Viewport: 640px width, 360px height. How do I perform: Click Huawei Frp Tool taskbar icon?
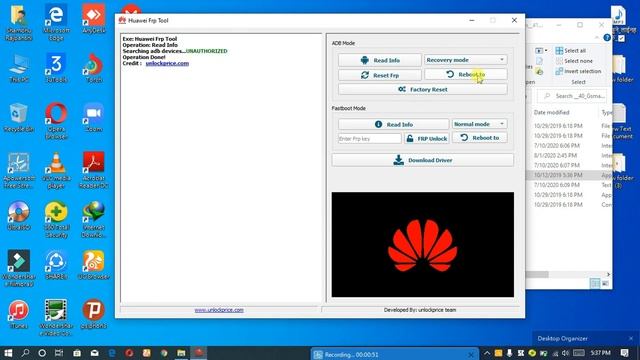pos(199,353)
